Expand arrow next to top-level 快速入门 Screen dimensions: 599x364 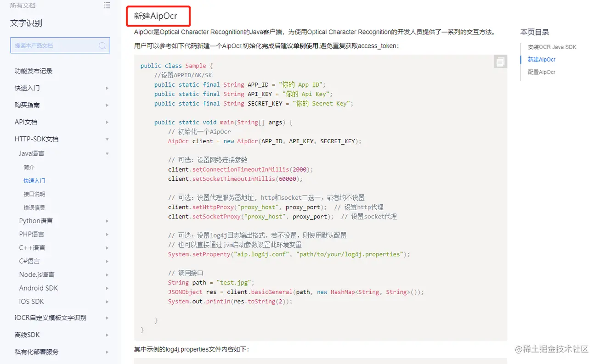tap(107, 88)
